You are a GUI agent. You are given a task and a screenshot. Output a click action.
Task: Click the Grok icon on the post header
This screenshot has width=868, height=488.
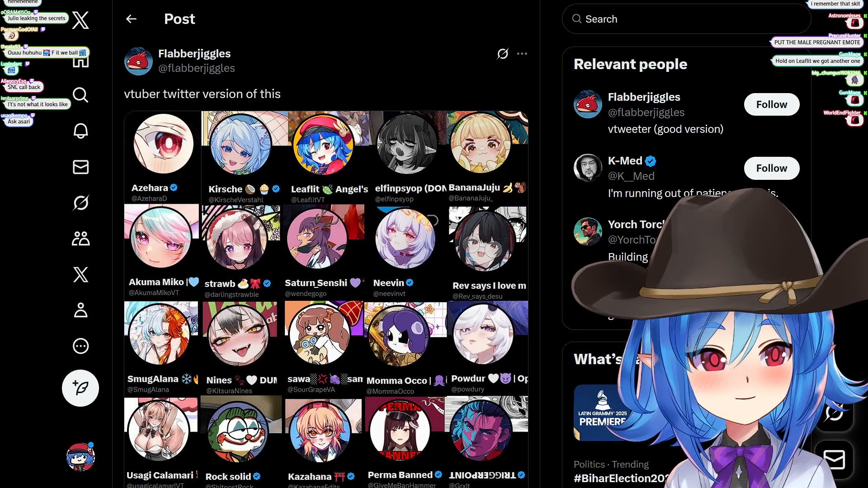[x=503, y=54]
